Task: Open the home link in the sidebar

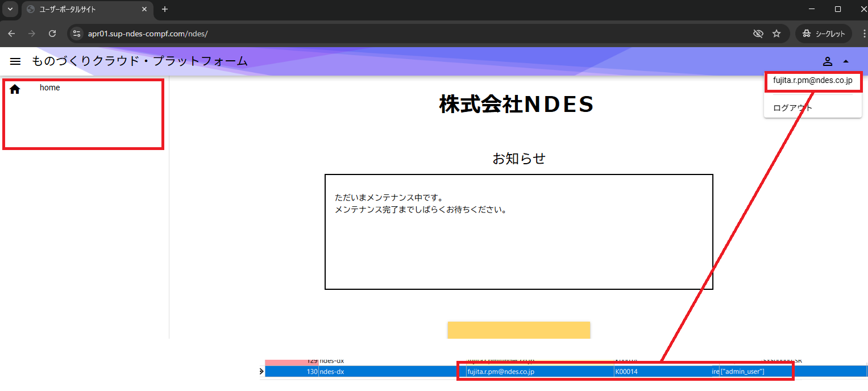Action: (49, 88)
